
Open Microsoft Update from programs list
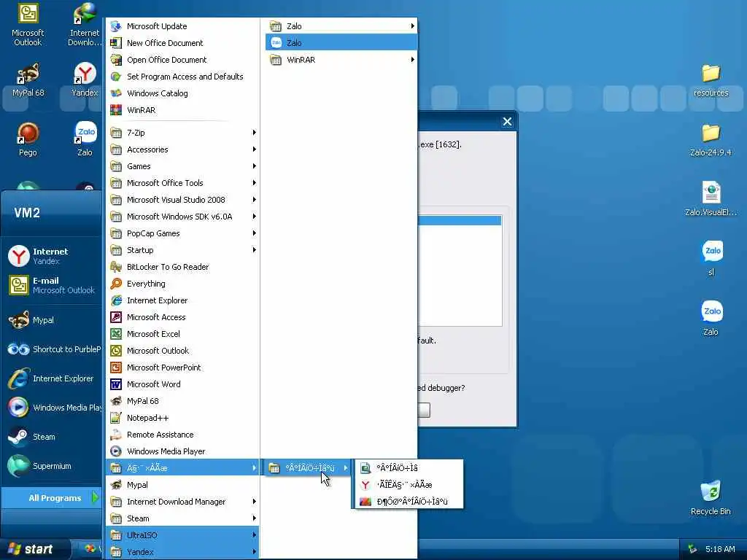click(182, 26)
